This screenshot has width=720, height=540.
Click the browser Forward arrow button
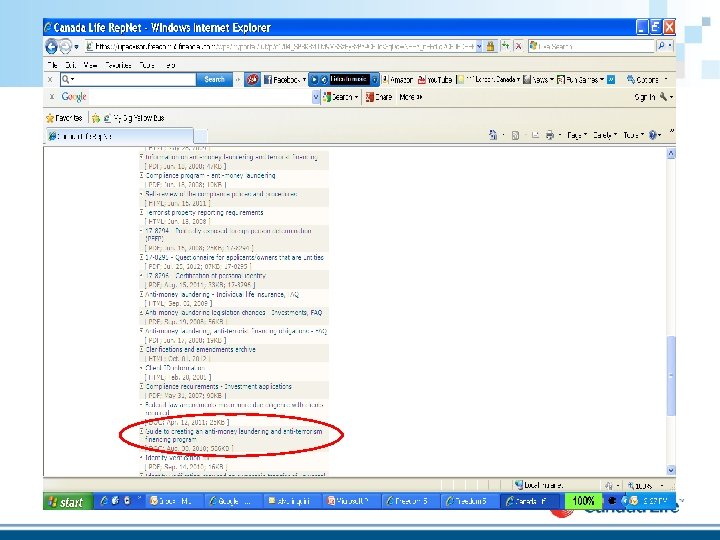[65, 46]
